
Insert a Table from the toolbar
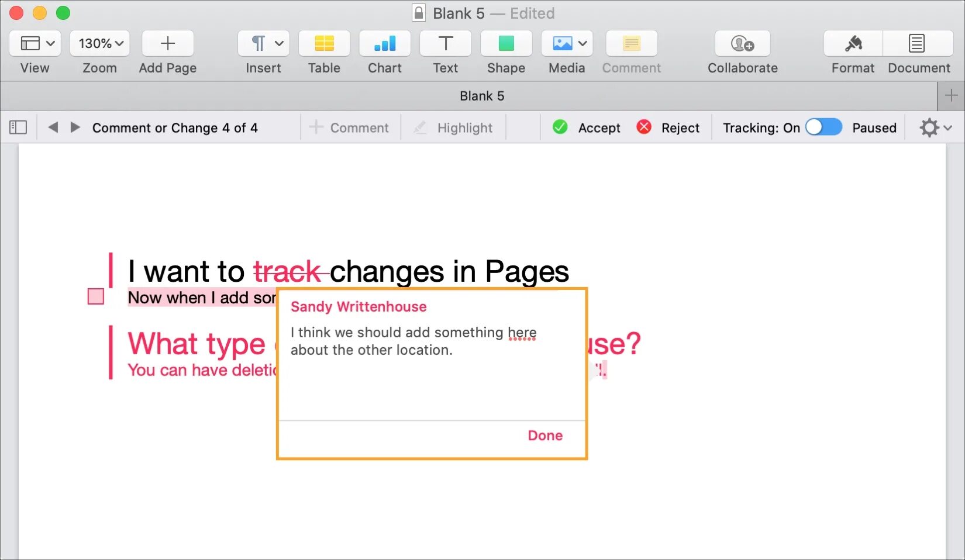pos(324,43)
